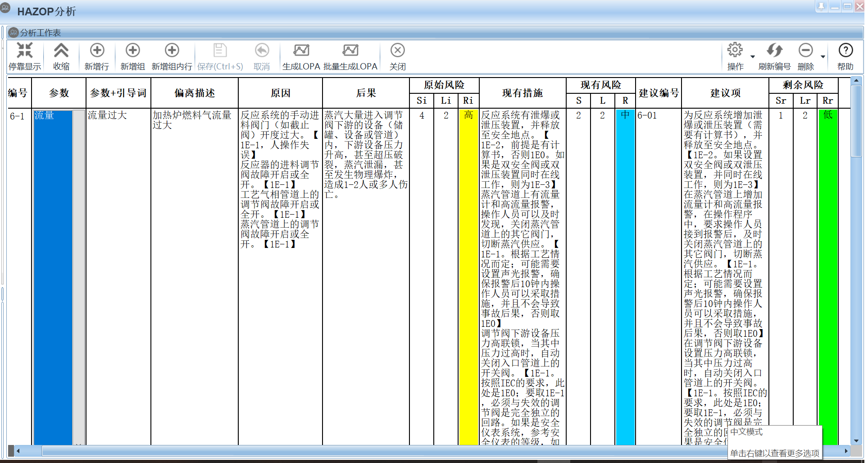The image size is (868, 463).
Task: Click the 建议项 column header
Action: [725, 93]
